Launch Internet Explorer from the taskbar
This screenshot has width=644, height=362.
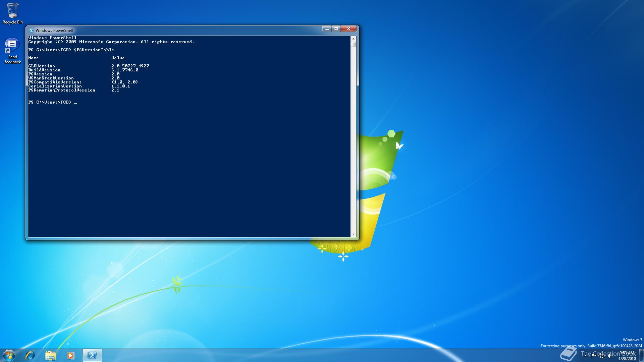[x=30, y=355]
